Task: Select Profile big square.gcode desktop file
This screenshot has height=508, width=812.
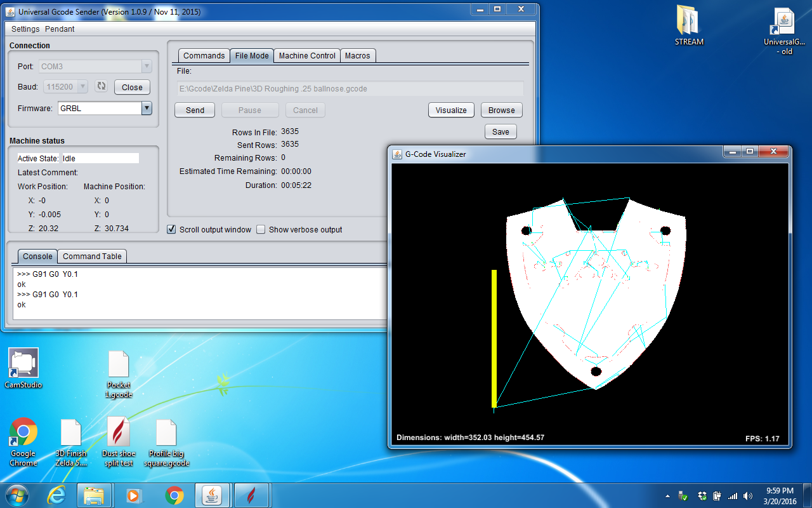Action: pos(166,443)
